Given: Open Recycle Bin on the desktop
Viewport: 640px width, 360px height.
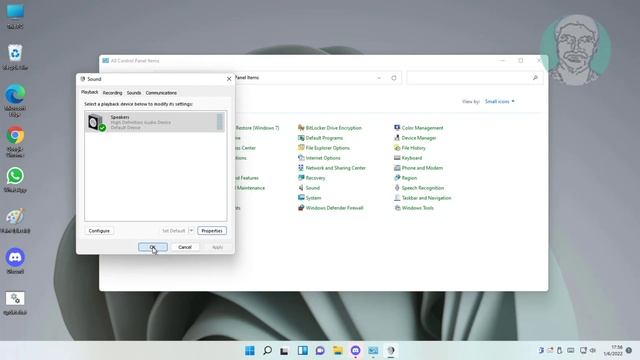Looking at the screenshot, I should click(x=15, y=57).
